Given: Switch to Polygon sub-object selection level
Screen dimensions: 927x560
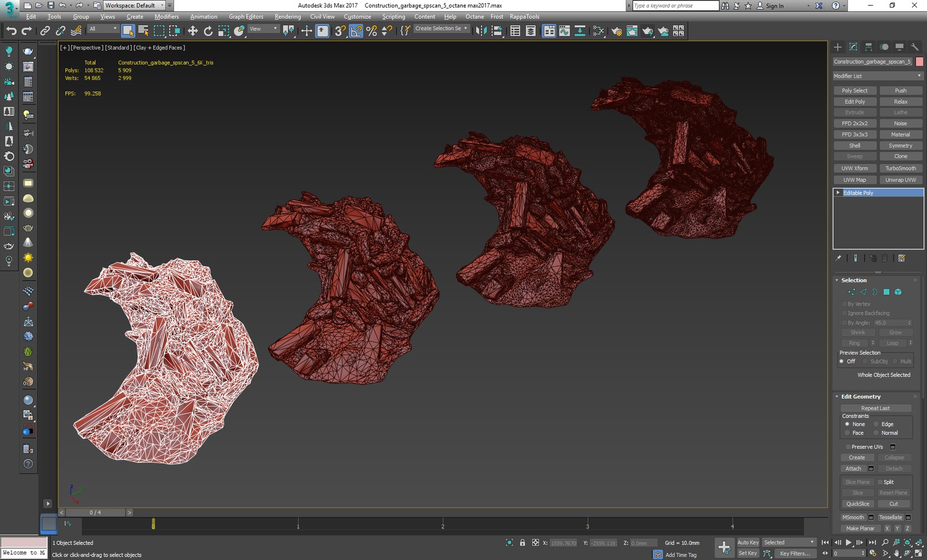Looking at the screenshot, I should coord(887,292).
